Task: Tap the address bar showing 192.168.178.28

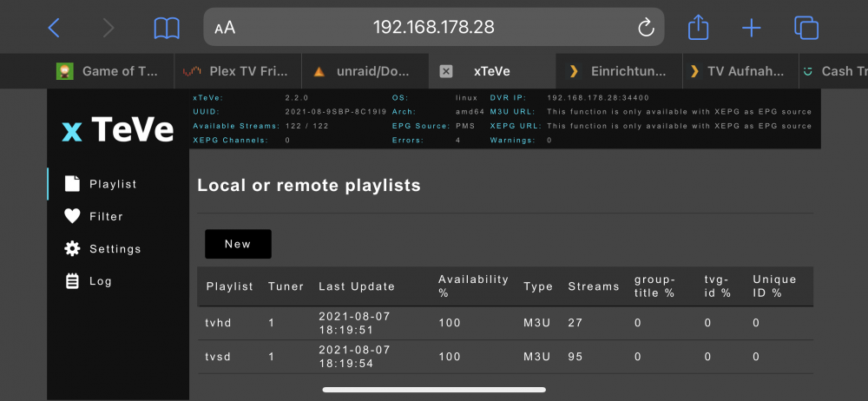Action: (433, 27)
